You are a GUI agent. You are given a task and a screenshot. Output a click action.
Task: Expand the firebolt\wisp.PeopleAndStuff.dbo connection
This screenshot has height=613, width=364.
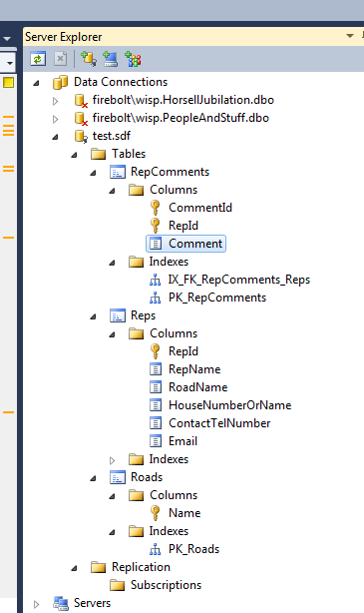coord(56,119)
